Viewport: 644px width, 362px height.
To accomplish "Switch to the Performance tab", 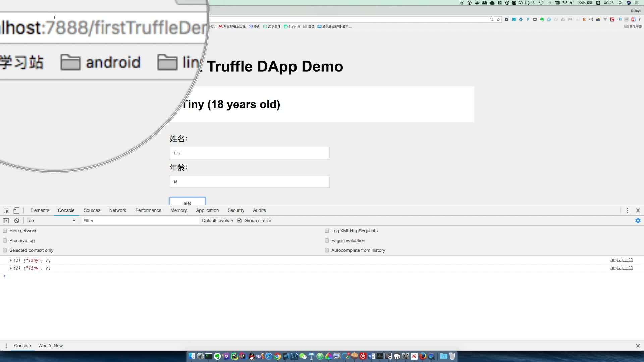I will (x=148, y=210).
